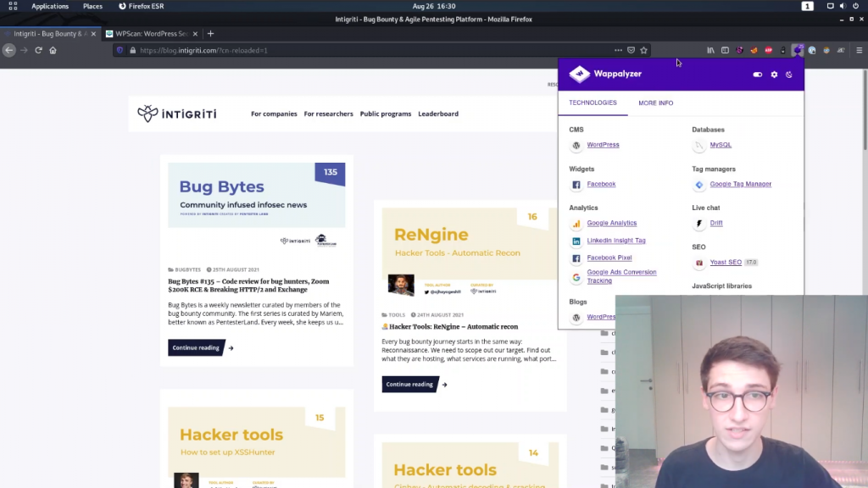
Task: Click the Facebook icon under Widgets
Action: (576, 185)
